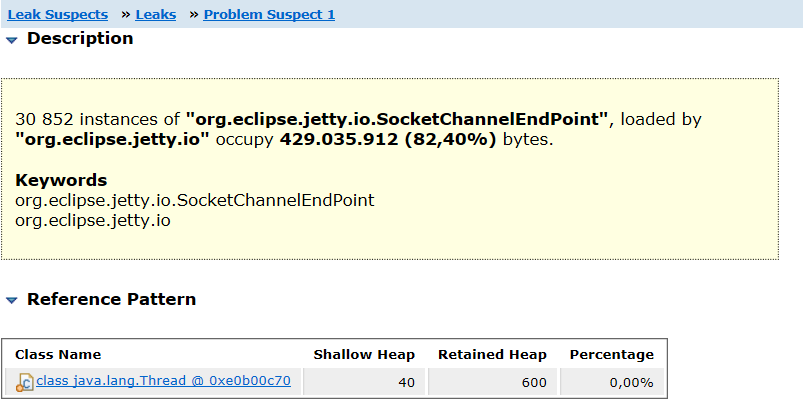Image resolution: width=803 pixels, height=406 pixels.
Task: Click the last keyword line org.eclipse.jetty.io
Action: pyautogui.click(x=93, y=220)
